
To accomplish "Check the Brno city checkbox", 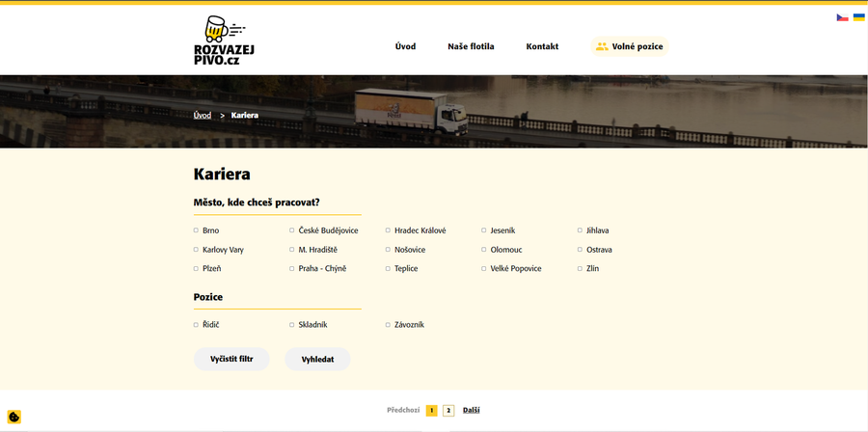I will [196, 230].
